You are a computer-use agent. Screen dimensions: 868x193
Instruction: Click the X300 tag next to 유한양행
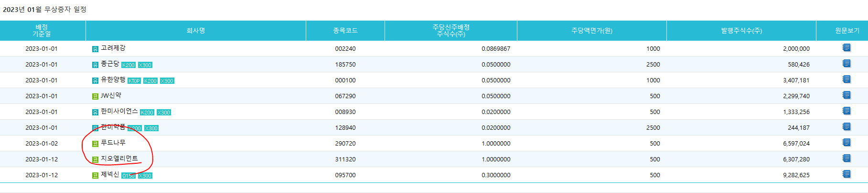[167, 81]
